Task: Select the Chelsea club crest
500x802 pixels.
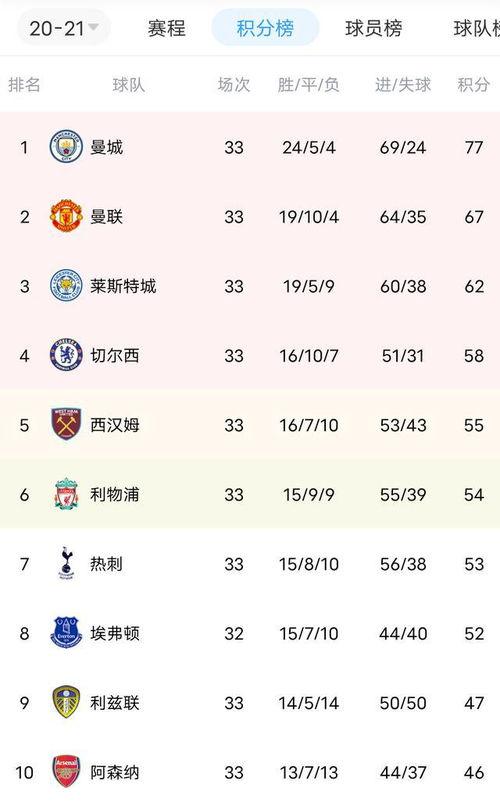Action: [x=66, y=355]
